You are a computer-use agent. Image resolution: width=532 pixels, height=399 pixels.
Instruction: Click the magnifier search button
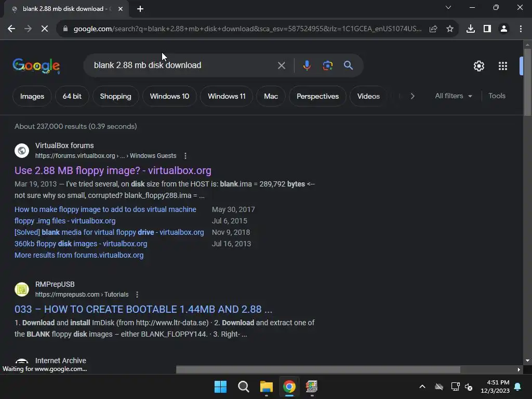pyautogui.click(x=348, y=65)
